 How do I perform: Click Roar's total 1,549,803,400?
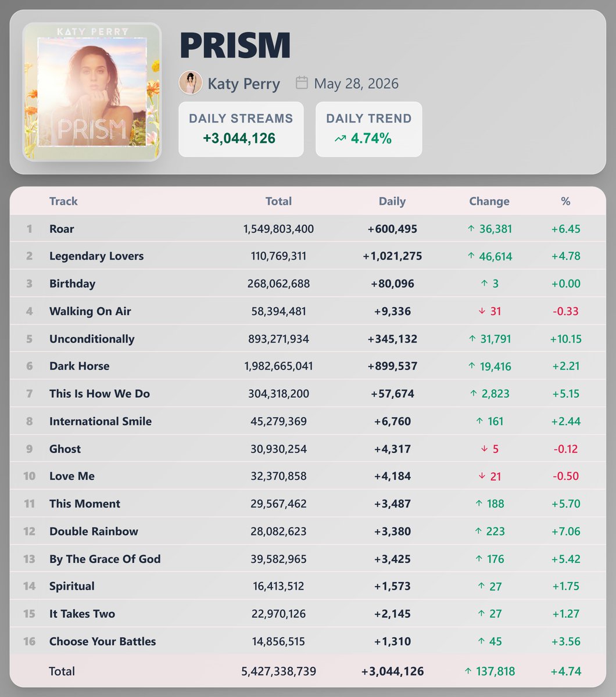[x=278, y=229]
